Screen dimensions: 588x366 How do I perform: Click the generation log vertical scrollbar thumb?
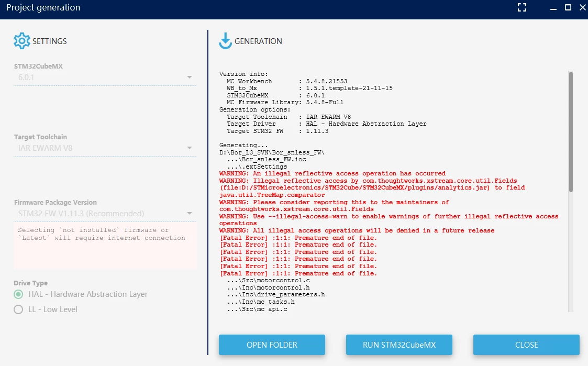pos(571,132)
